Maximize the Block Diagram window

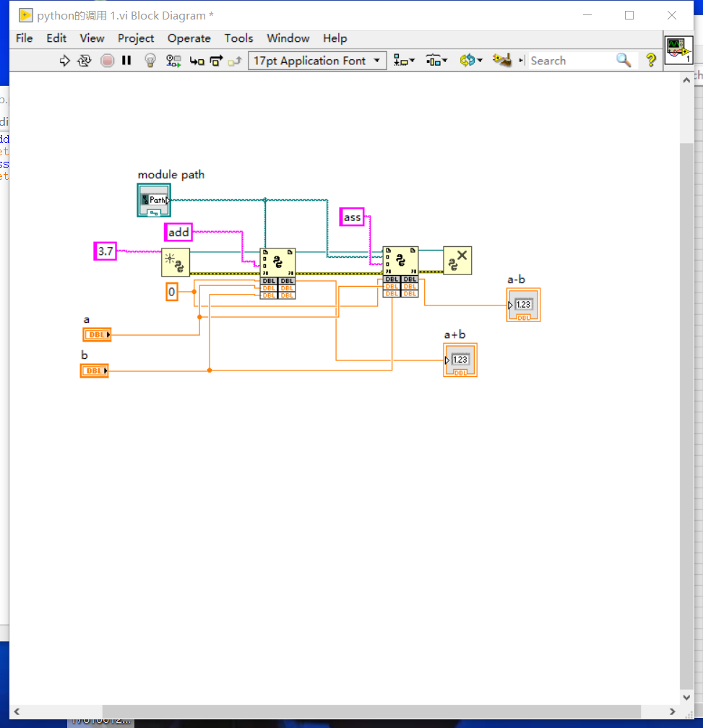(x=629, y=15)
